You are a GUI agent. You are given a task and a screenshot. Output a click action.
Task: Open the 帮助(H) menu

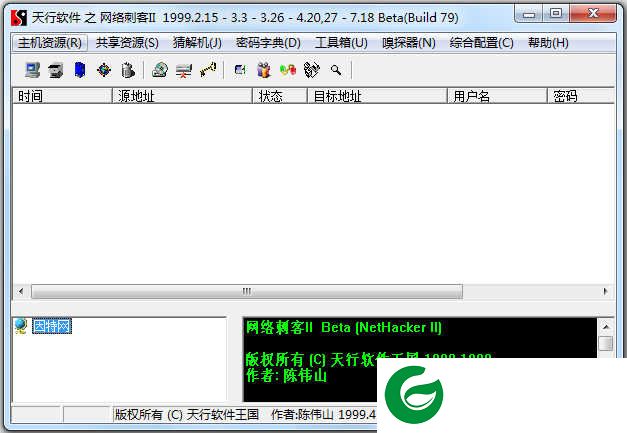(x=548, y=43)
